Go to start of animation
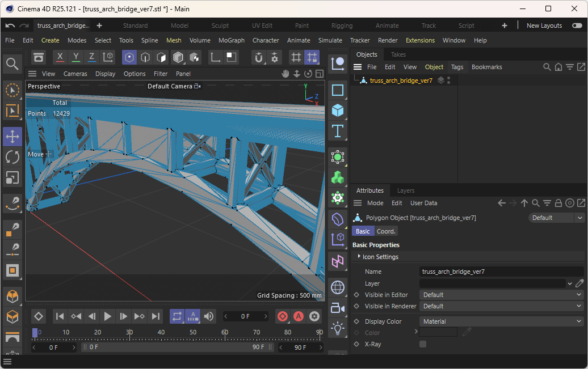The width and height of the screenshot is (588, 369). (60, 316)
